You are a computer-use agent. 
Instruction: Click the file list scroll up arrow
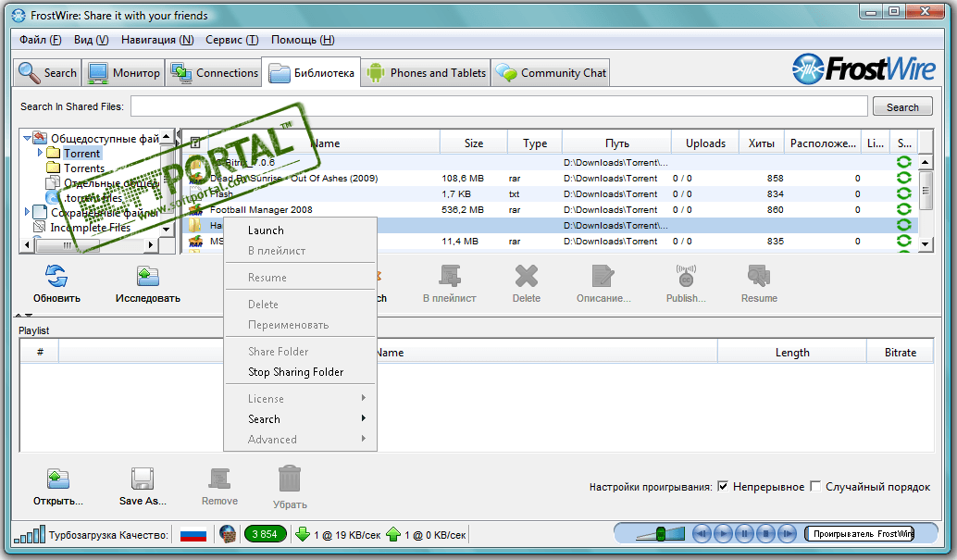point(926,162)
